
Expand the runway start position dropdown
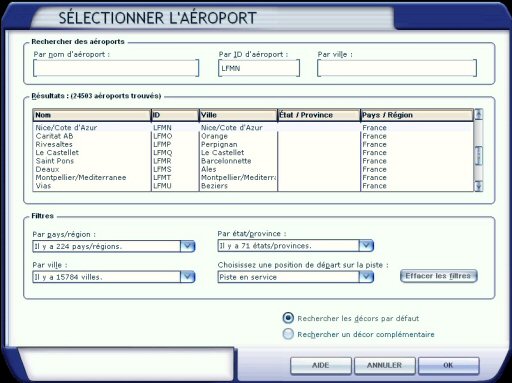click(x=366, y=277)
